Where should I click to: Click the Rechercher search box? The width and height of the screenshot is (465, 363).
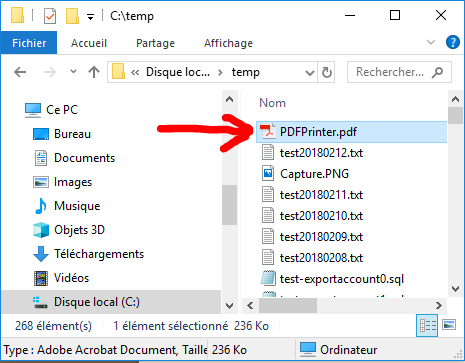(399, 72)
